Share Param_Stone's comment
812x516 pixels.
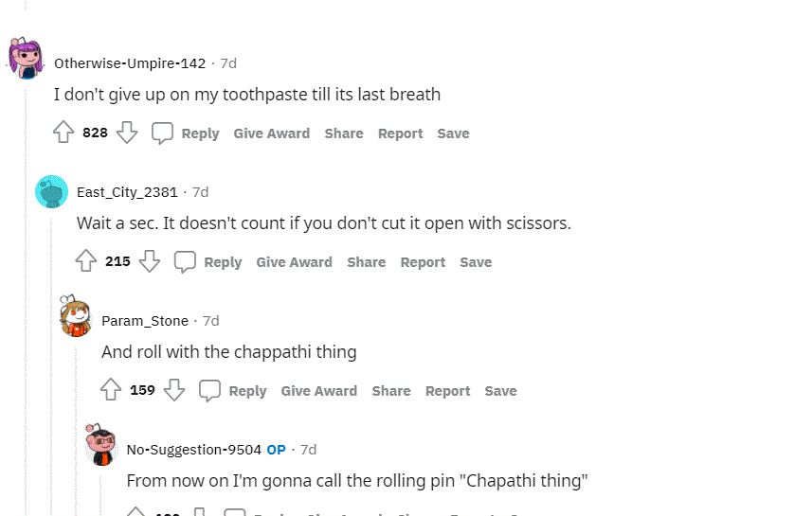tap(391, 391)
